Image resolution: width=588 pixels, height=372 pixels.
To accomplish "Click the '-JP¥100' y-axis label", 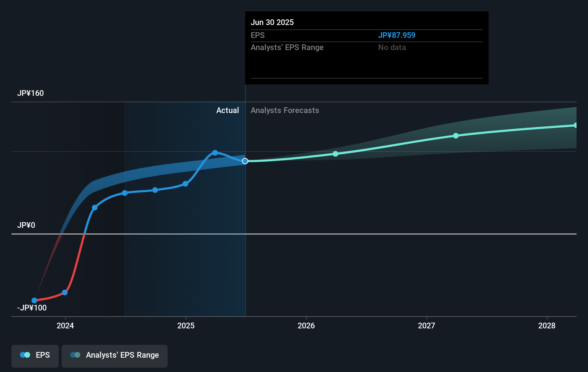I will click(x=32, y=308).
